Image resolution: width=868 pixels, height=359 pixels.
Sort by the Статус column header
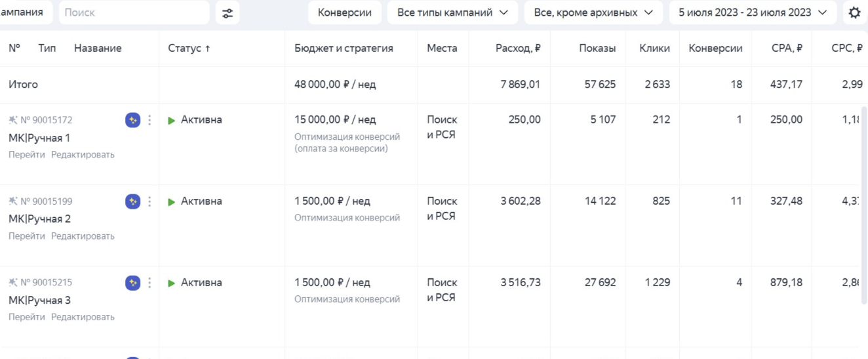coord(189,48)
